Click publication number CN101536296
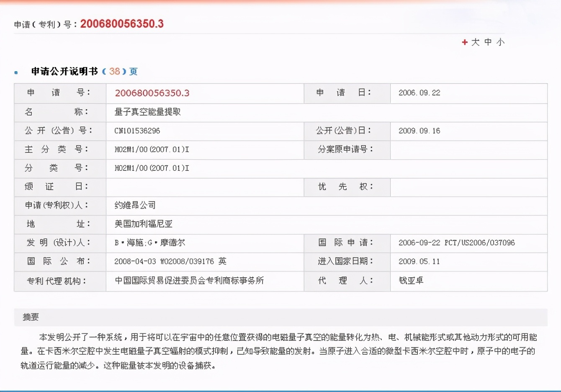This screenshot has height=392, width=561. (137, 131)
